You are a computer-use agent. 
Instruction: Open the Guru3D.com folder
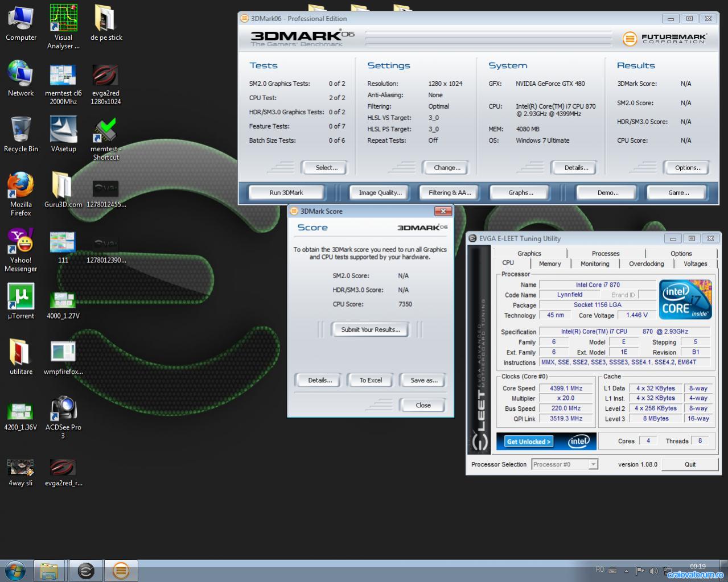(x=63, y=190)
